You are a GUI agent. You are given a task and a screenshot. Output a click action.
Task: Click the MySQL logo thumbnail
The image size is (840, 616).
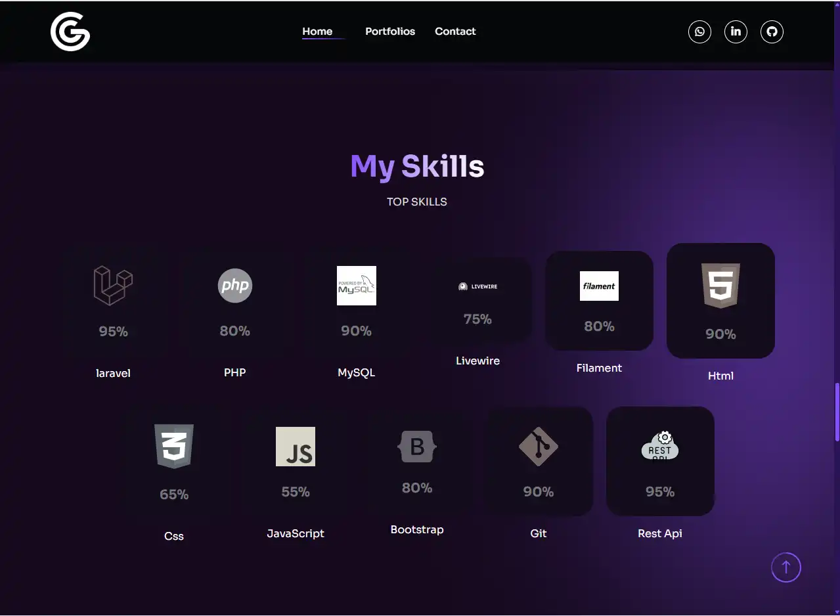tap(356, 286)
